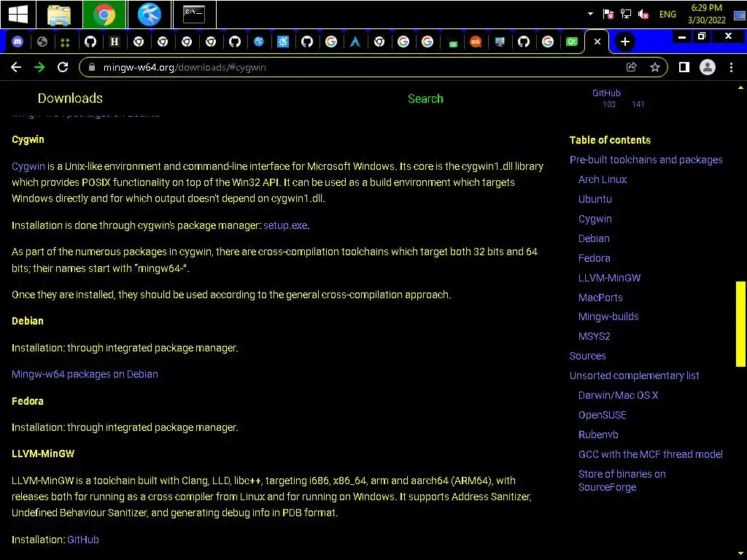Switch to the Arch Linux tab

pyautogui.click(x=355, y=42)
